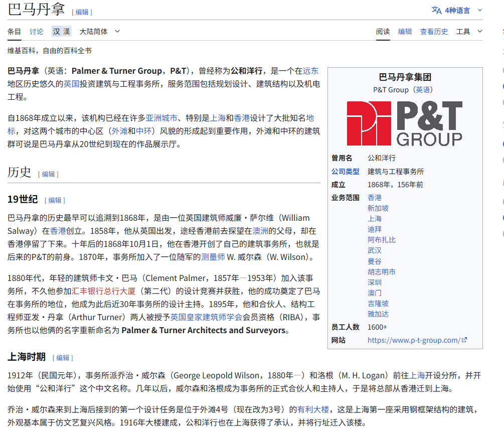Click the language translation icon beside 4种语言
The image size is (504, 428).
tap(437, 10)
